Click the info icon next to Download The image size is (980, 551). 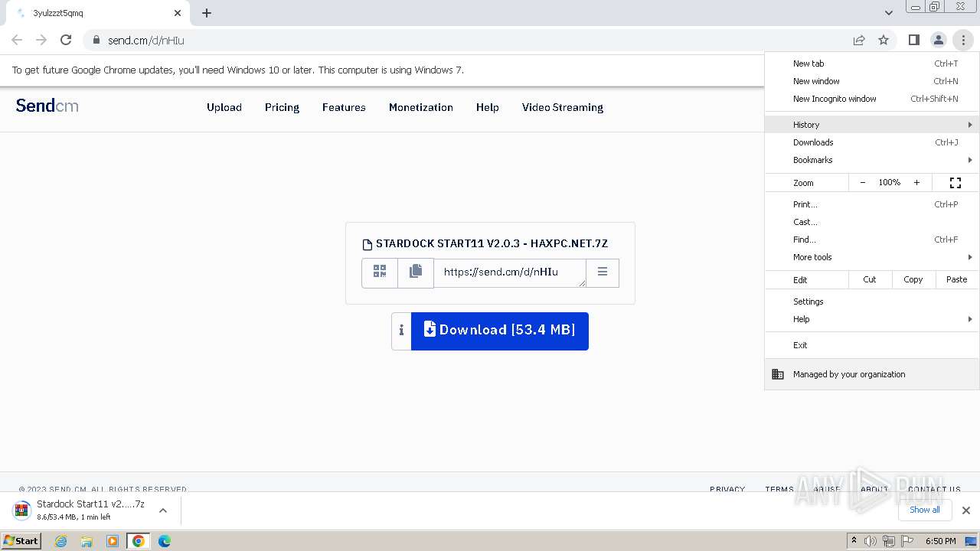pyautogui.click(x=401, y=331)
